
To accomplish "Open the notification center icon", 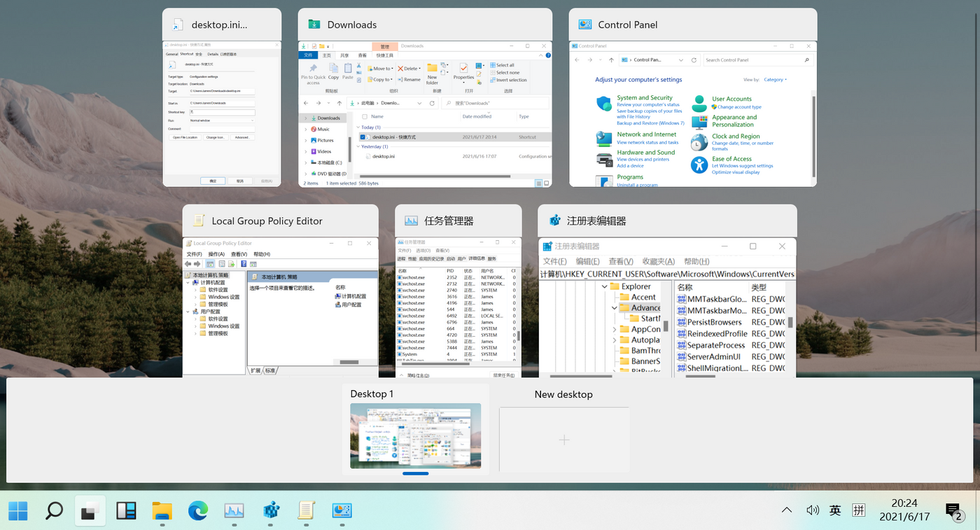I will click(953, 511).
